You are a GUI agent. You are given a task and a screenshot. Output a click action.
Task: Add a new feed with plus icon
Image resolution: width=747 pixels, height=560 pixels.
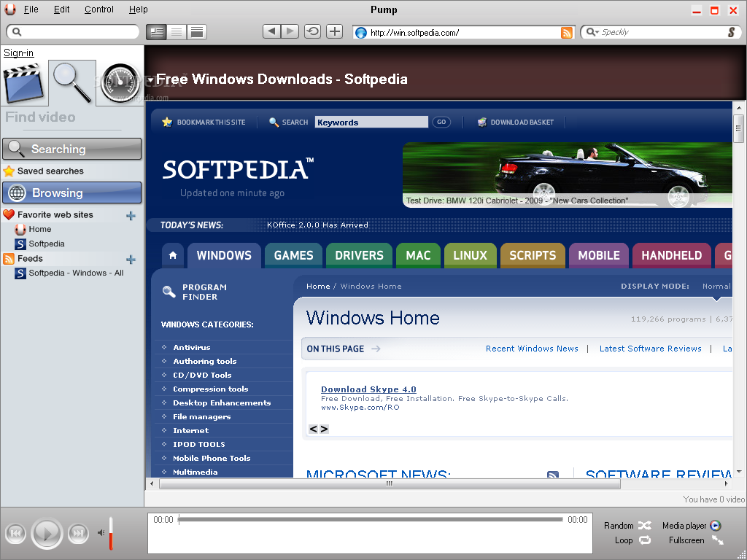click(131, 259)
